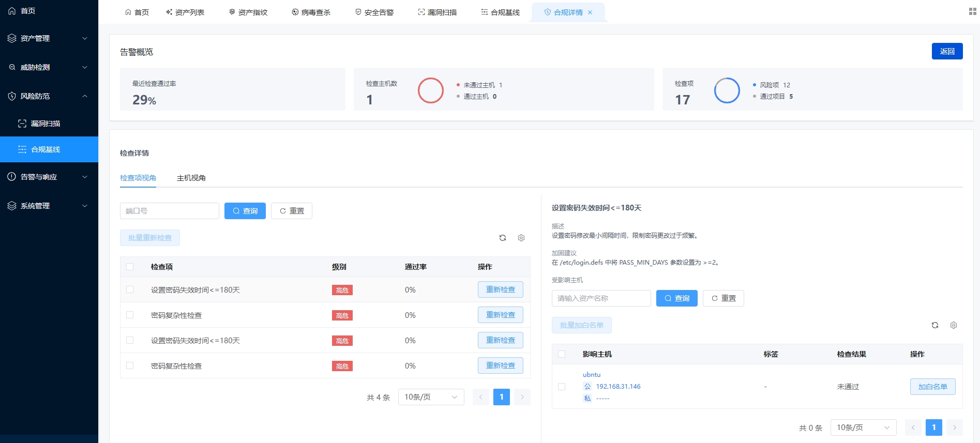Image resolution: width=980 pixels, height=443 pixels.
Task: Click refresh icon above affected hosts table
Action: (934, 325)
